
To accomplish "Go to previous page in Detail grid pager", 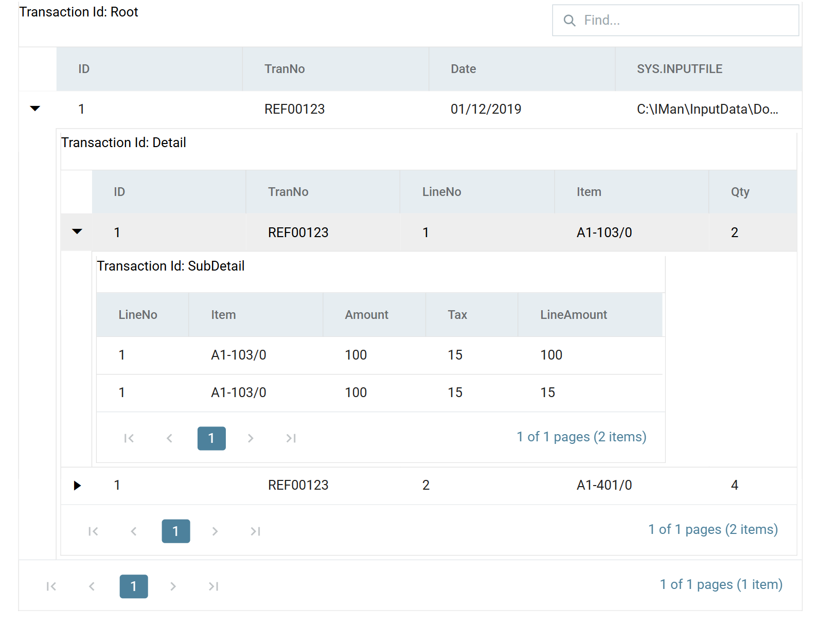I will click(x=134, y=531).
